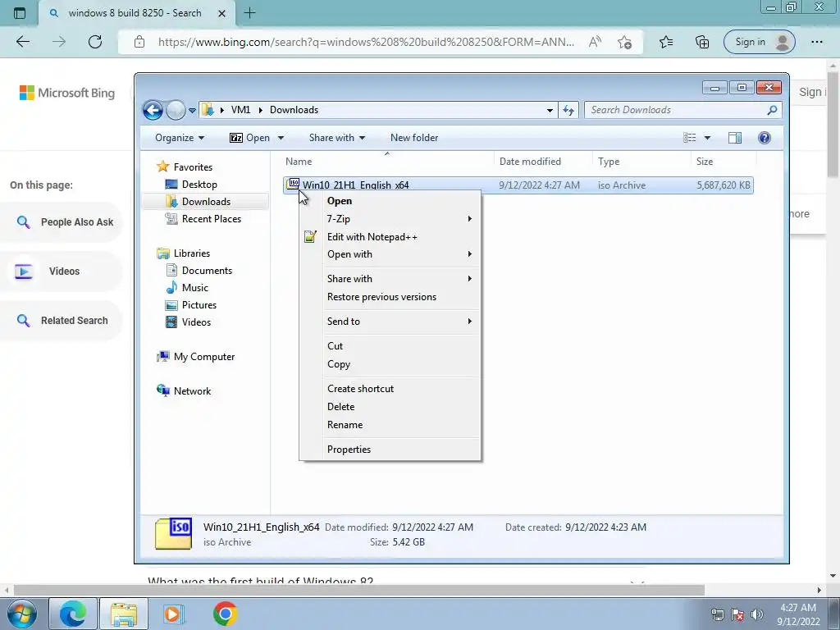Open the Music library
The image size is (840, 630).
pos(187,288)
